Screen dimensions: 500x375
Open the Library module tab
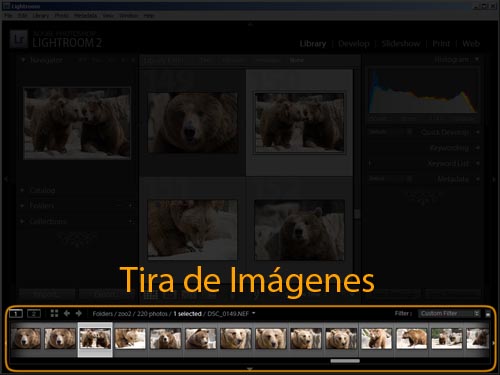pyautogui.click(x=313, y=44)
